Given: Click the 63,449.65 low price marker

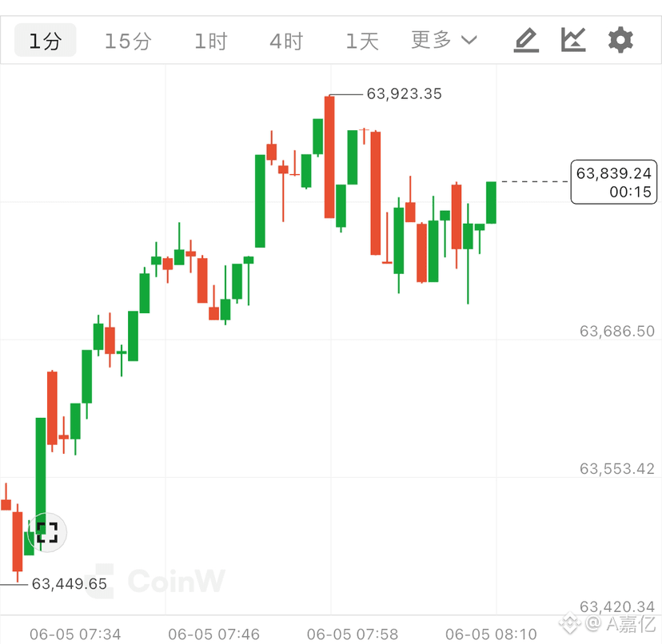Looking at the screenshot, I should 70,584.
